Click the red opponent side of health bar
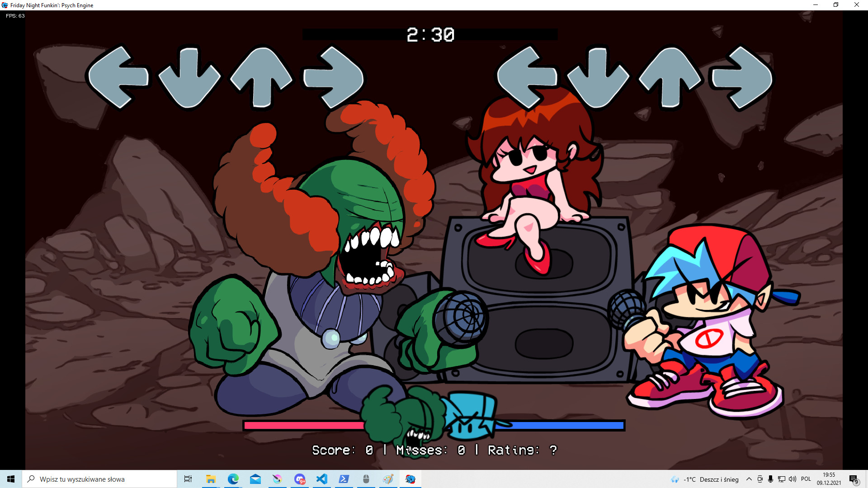The image size is (868, 488). click(304, 425)
